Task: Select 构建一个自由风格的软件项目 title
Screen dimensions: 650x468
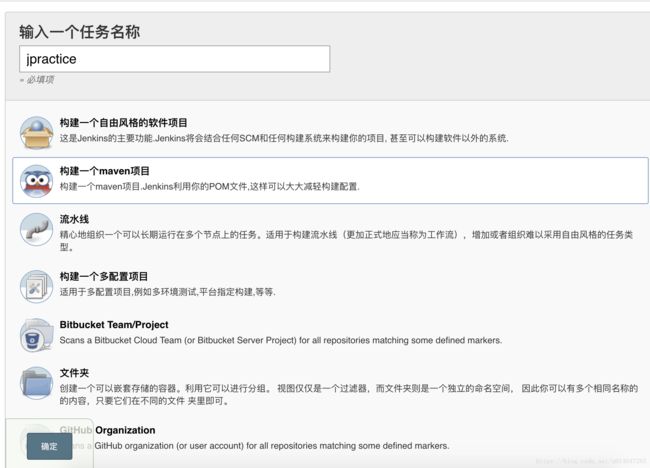Action: [123, 123]
